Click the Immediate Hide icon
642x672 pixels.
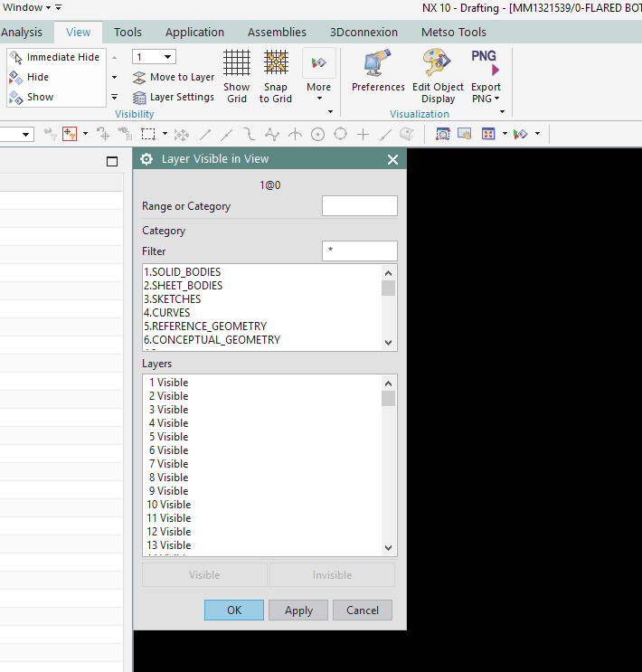[x=16, y=57]
